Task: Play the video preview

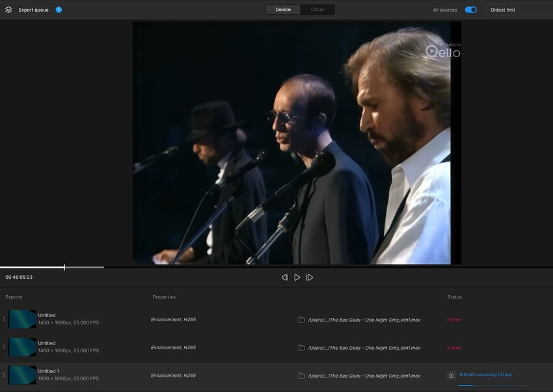Action: 297,278
